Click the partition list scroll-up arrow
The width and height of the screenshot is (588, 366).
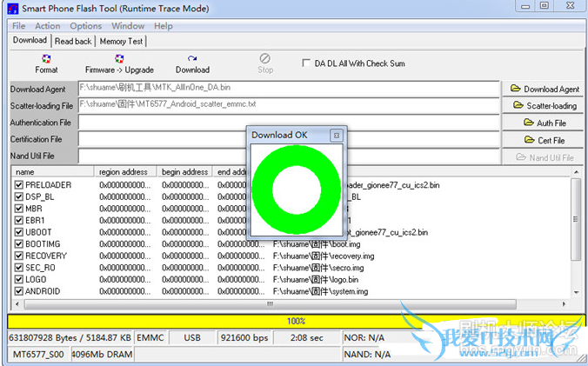tap(576, 172)
